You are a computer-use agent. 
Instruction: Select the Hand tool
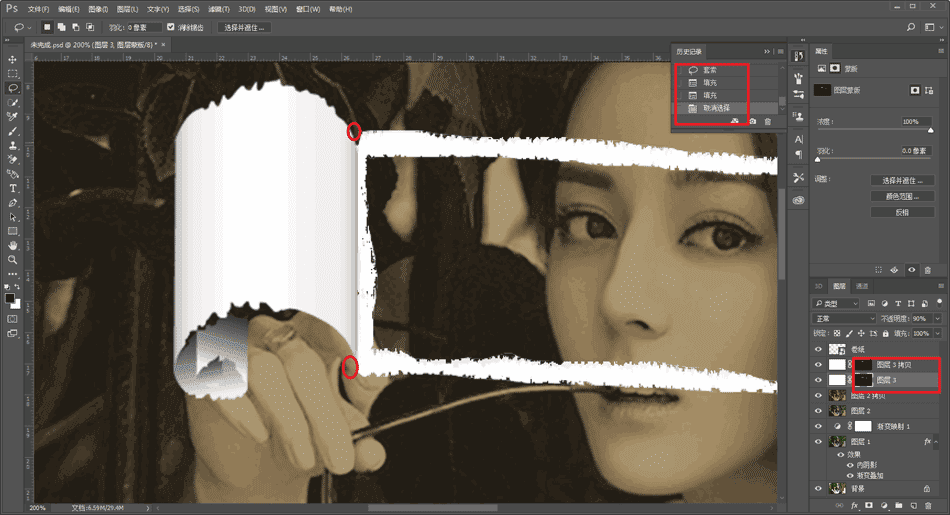(12, 245)
